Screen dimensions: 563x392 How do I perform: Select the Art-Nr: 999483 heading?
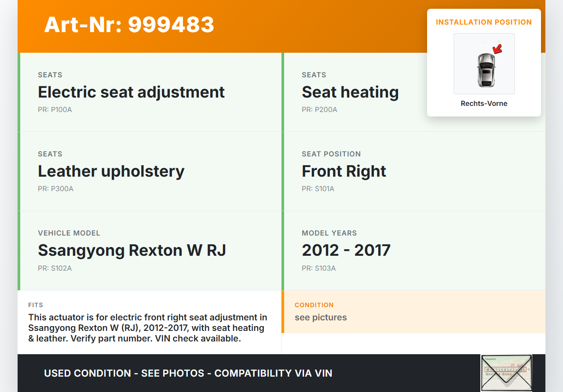129,25
